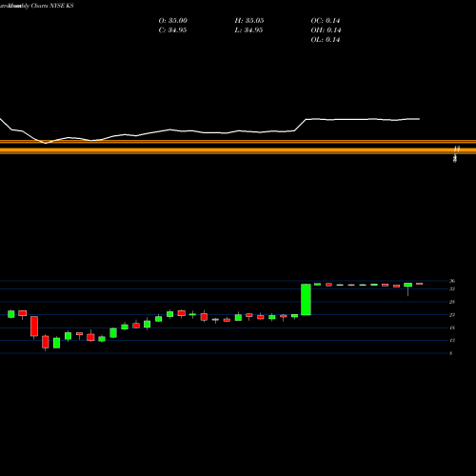Image resolution: width=476 pixels, height=476 pixels.
Task: Click the thick orange horizontal band
Action: tap(238, 150)
